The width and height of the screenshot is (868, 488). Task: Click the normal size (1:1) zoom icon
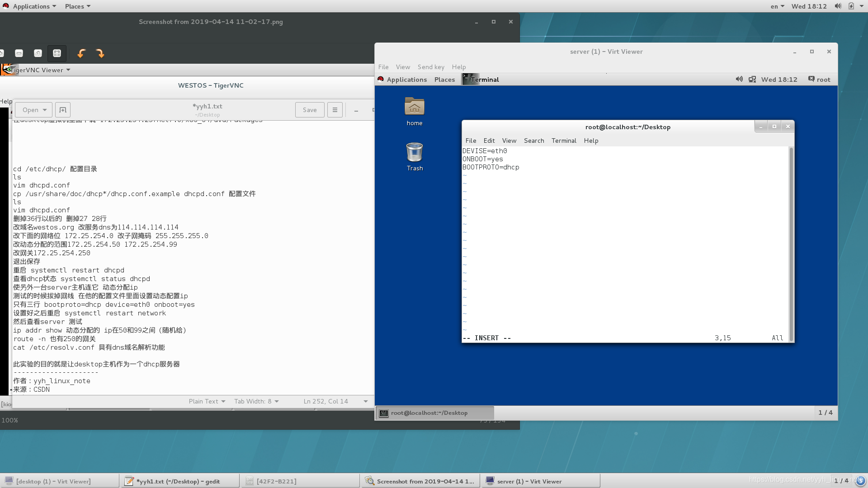[38, 53]
